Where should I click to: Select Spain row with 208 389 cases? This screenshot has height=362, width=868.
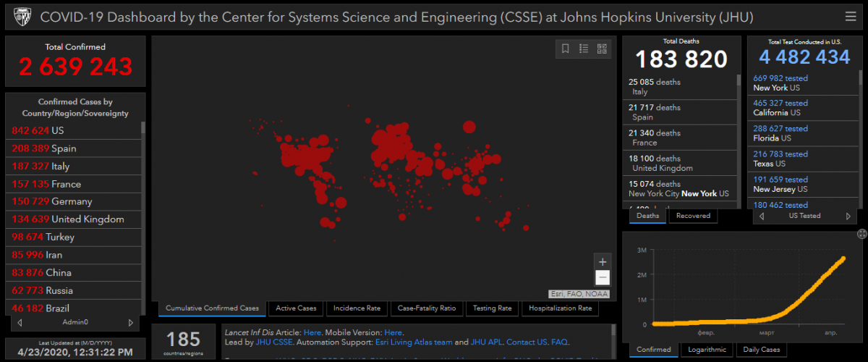click(72, 148)
